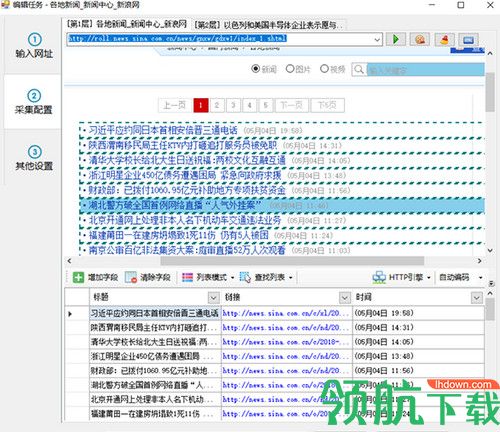Expand the 查找列表 dropdown arrow
The width and height of the screenshot is (500, 432).
291,278
